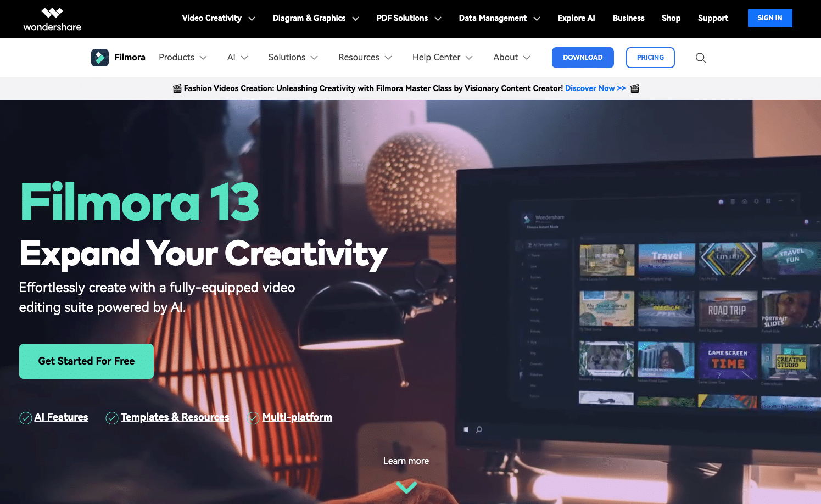Expand the PDF Solutions menu
This screenshot has width=821, height=504.
click(409, 18)
